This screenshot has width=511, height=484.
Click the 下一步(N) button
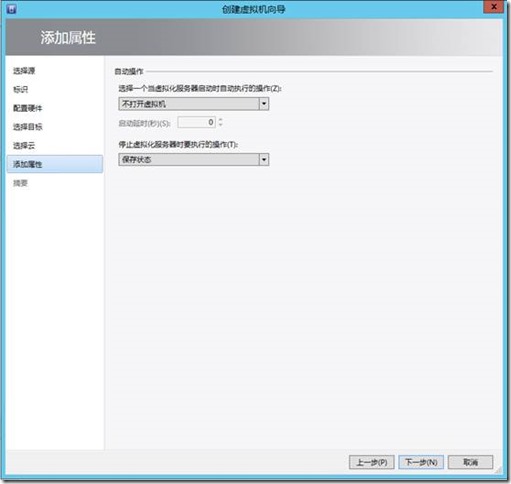(421, 462)
